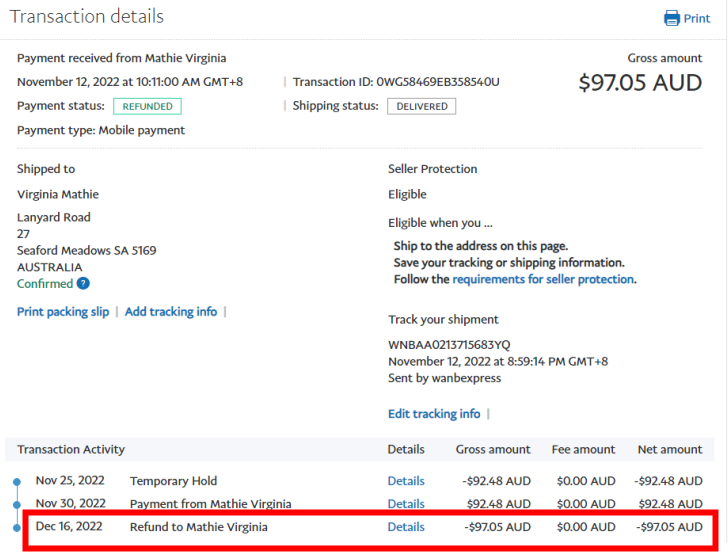The height and width of the screenshot is (559, 728).
Task: Click the help icon next to Confirmed
Action: point(83,284)
